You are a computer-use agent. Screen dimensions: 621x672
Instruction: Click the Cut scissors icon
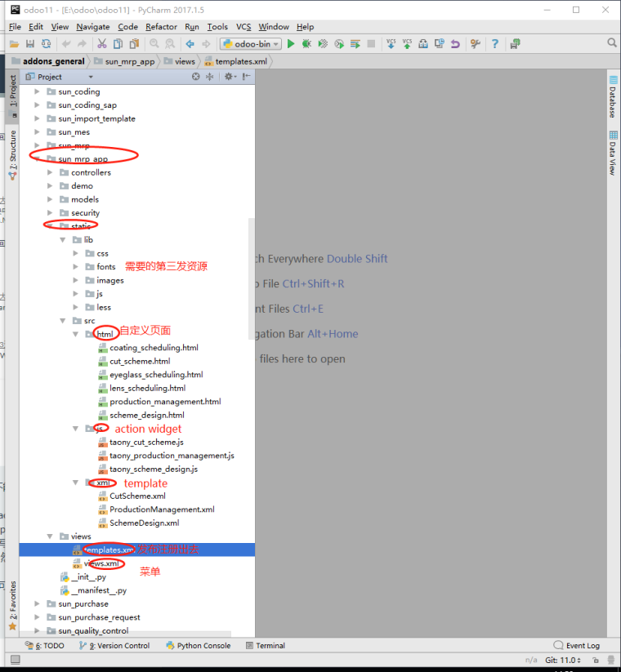click(x=101, y=44)
